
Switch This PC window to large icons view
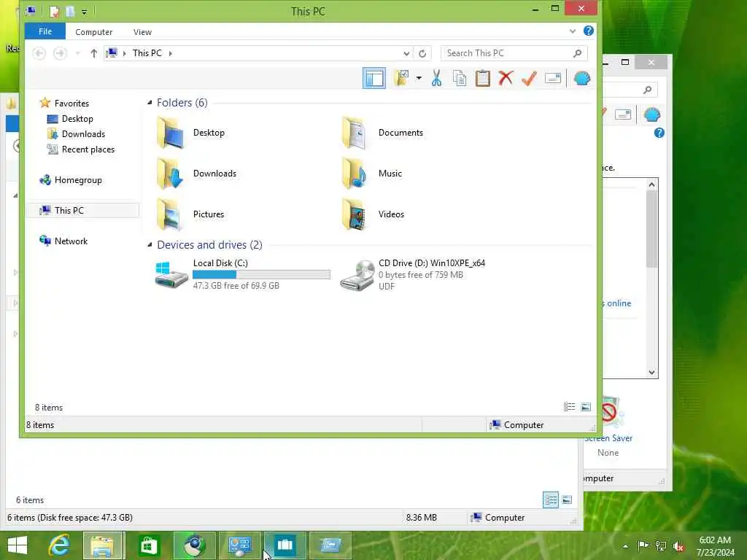(x=586, y=407)
